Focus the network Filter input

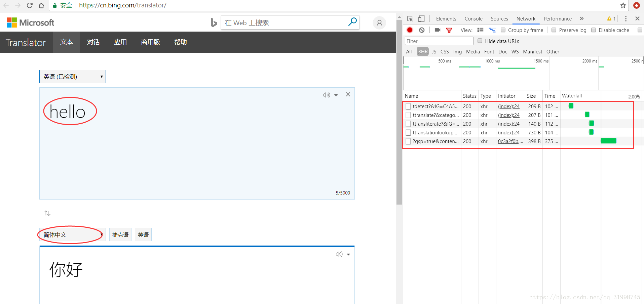pyautogui.click(x=439, y=41)
